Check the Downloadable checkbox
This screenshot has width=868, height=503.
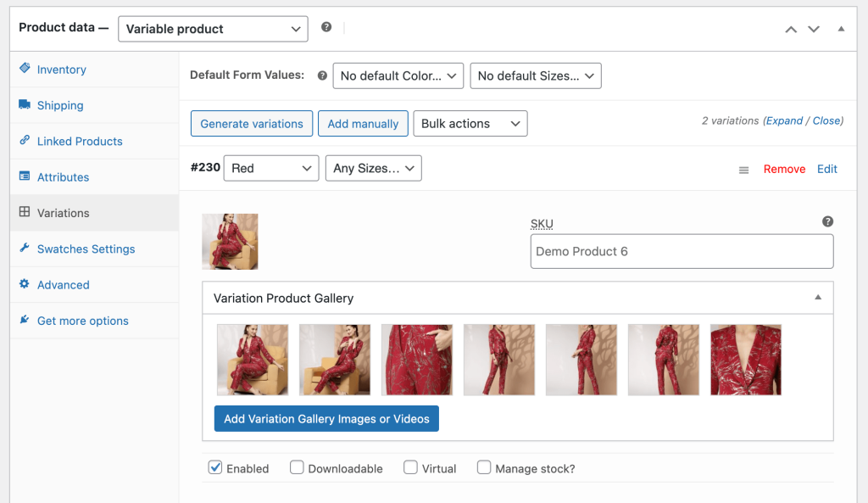[x=297, y=467]
